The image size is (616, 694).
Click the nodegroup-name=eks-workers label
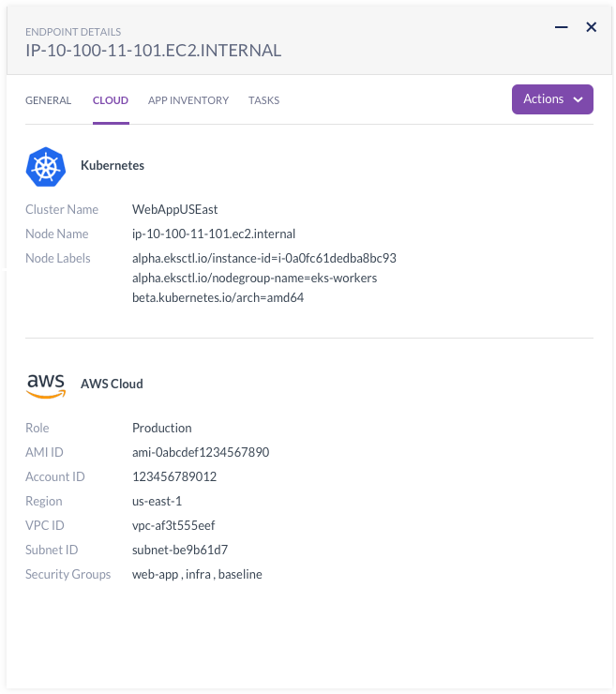[254, 278]
